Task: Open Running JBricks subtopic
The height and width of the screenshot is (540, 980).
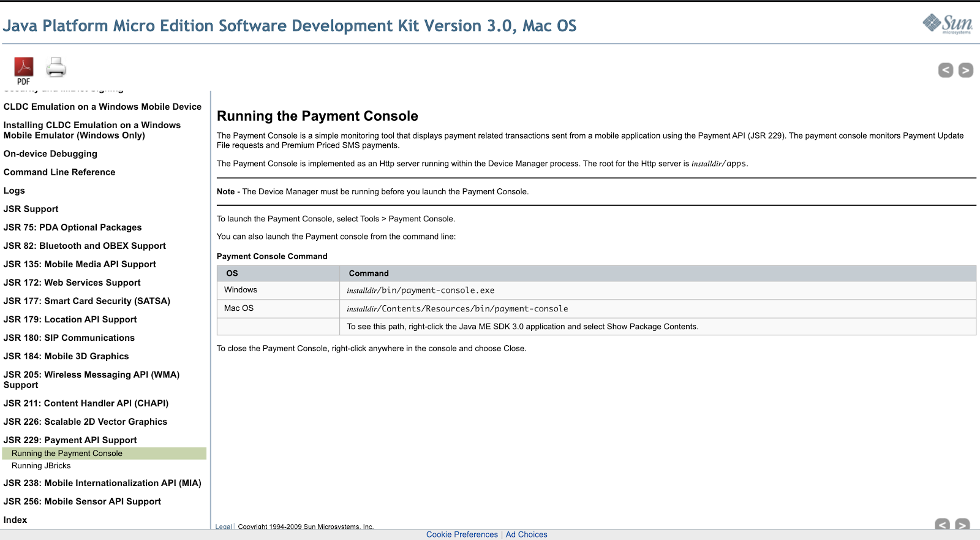Action: 41,466
